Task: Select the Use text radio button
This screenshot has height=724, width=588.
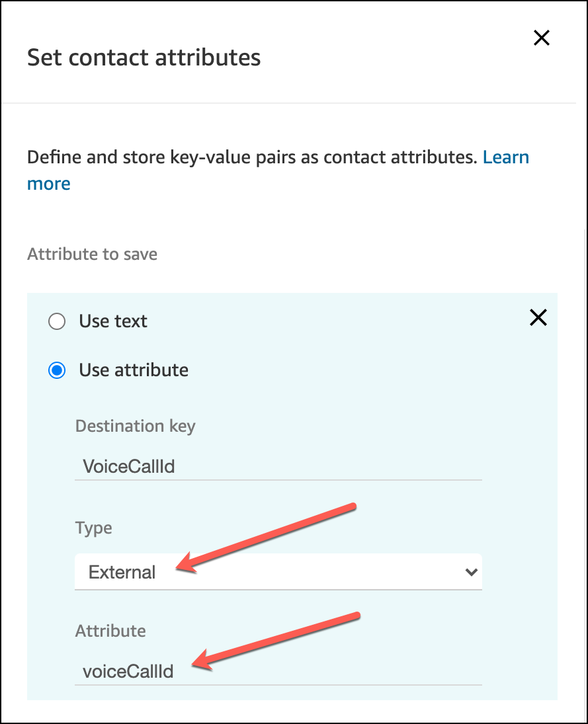Action: 57,321
